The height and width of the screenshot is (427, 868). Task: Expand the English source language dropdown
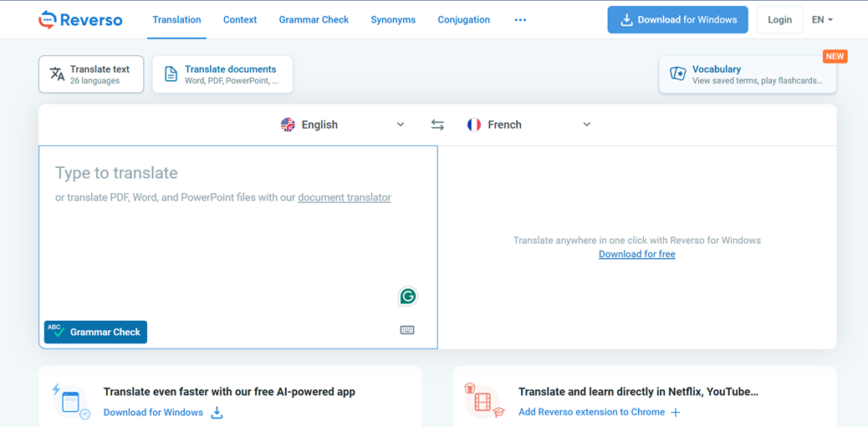[343, 125]
